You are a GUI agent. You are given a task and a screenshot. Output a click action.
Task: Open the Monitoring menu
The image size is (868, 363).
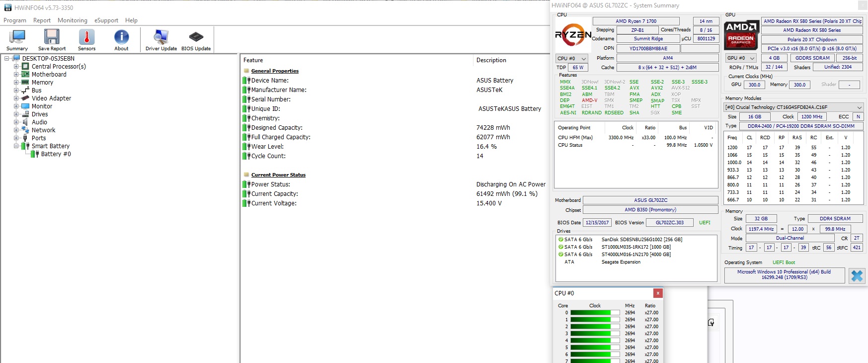(73, 20)
